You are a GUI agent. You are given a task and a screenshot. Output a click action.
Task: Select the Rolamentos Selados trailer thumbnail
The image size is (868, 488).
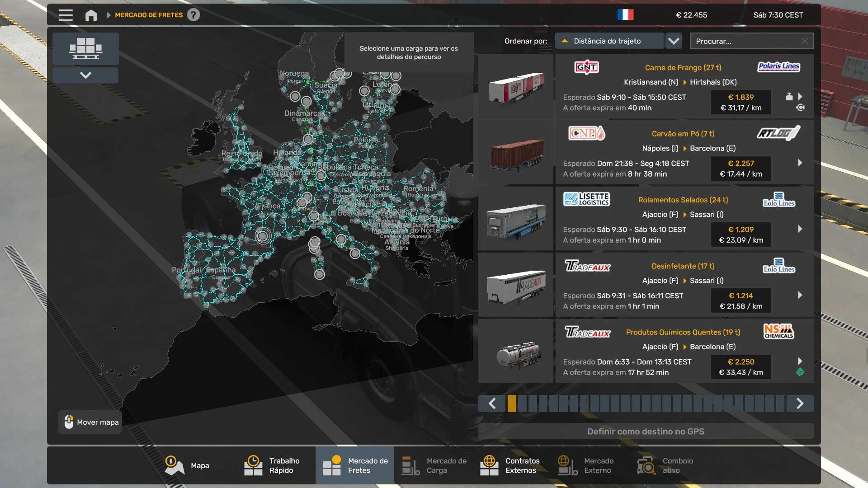516,220
